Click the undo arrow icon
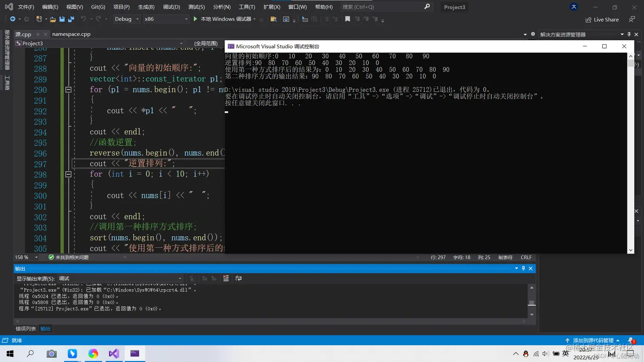The width and height of the screenshot is (644, 362). click(x=83, y=19)
